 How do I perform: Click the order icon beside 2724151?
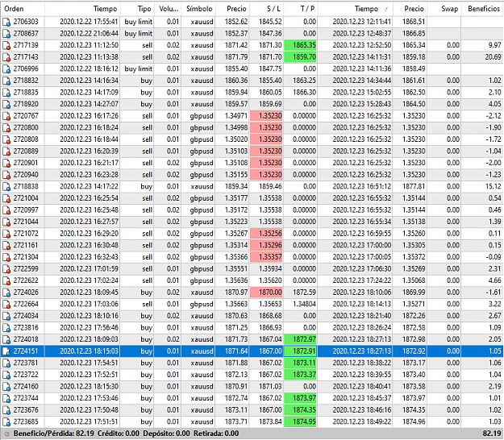pos(6,351)
